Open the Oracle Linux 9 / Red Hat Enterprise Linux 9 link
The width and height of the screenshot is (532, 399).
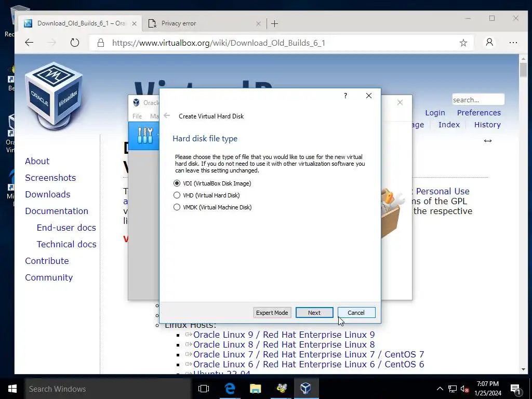pos(284,335)
